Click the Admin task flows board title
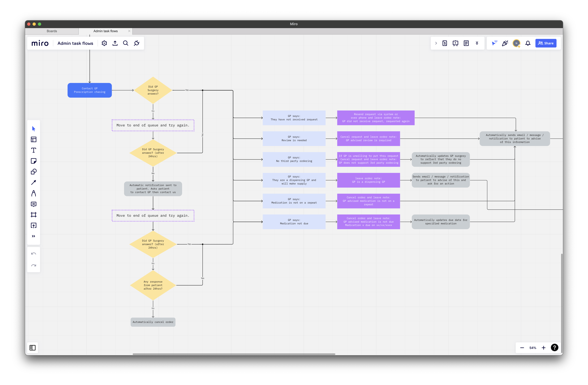The height and width of the screenshot is (385, 588). tap(75, 43)
